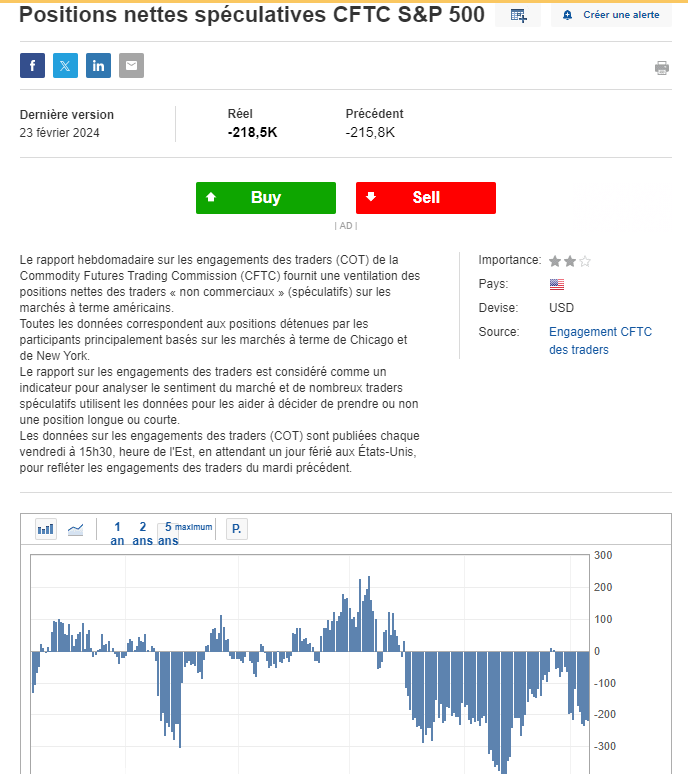The width and height of the screenshot is (688, 774).
Task: Add event to calendar icon
Action: 518,15
